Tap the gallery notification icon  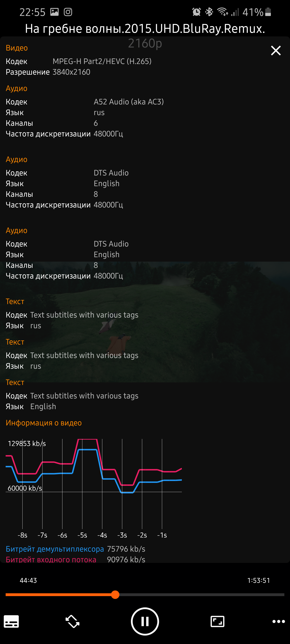(54, 12)
